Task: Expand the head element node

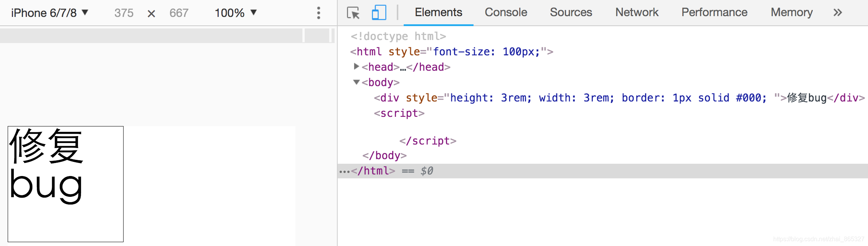Action: 356,66
